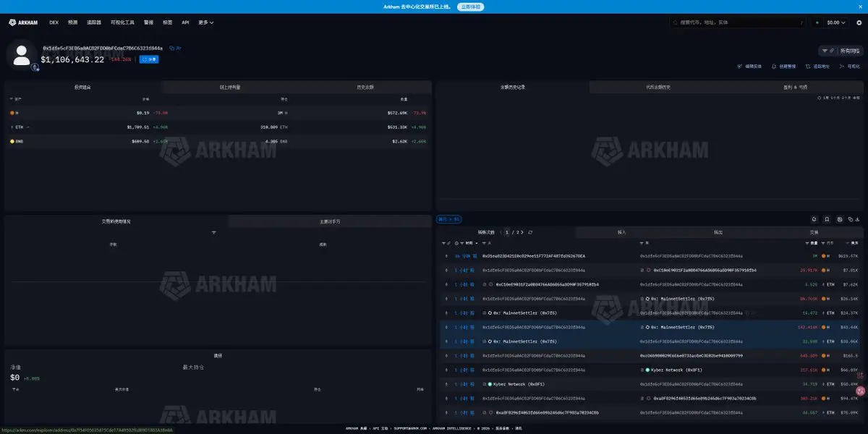Click address 0xc06b900029E6Eee0732ac0eC3E82be9410D09799
This screenshot has width=868, height=434.
[x=692, y=355]
